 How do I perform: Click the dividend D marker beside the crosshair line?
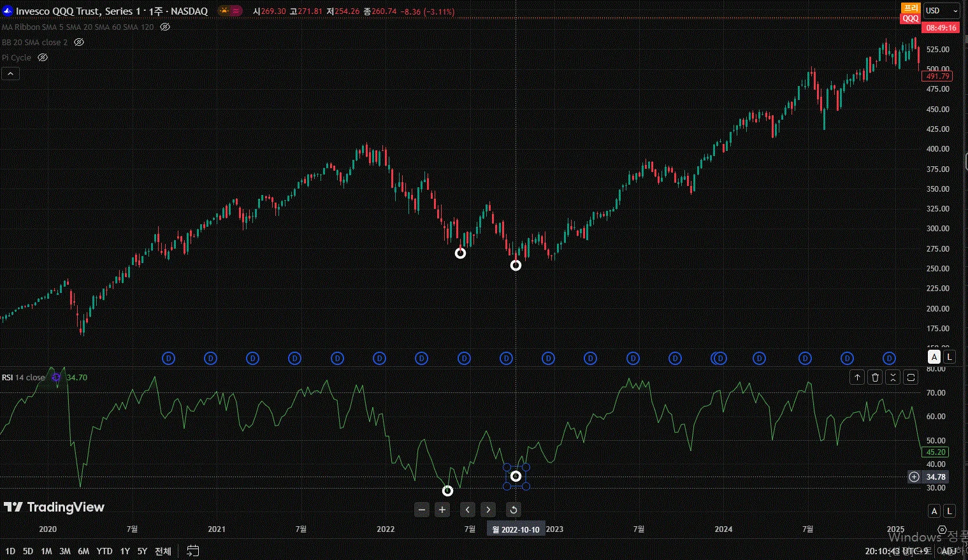[x=506, y=359]
